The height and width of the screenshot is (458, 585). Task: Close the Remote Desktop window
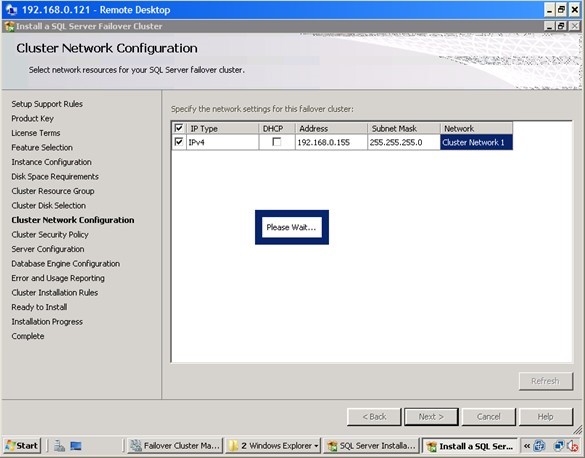(x=575, y=10)
